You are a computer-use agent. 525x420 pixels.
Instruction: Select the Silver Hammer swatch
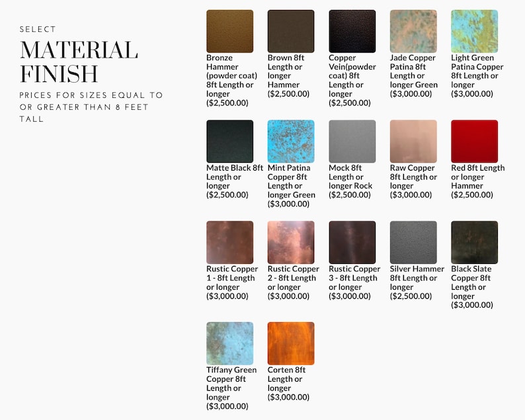click(413, 242)
